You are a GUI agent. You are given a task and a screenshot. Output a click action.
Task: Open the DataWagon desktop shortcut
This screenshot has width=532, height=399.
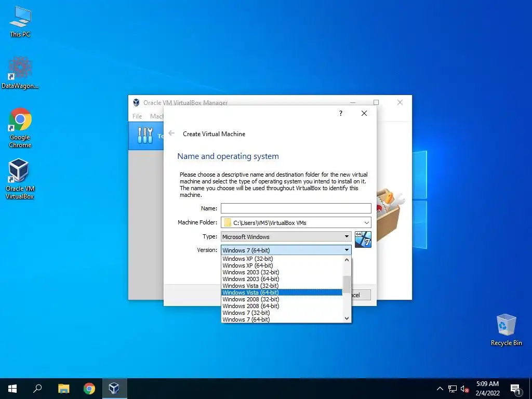click(20, 73)
